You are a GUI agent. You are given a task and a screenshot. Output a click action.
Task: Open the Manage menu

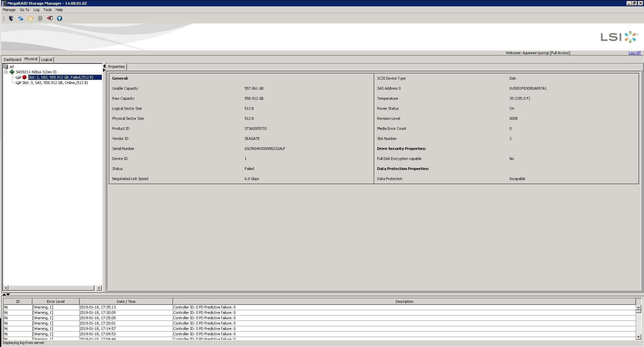point(9,10)
